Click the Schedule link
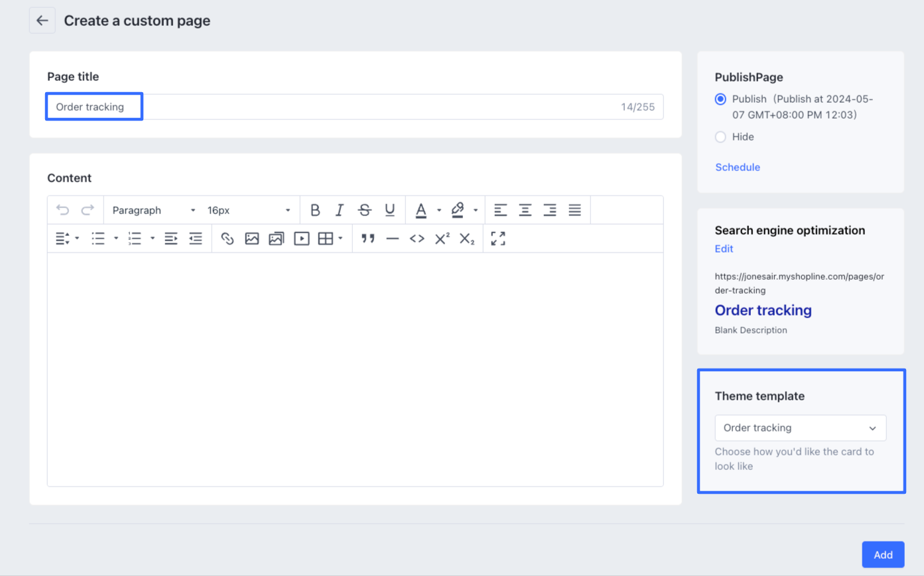This screenshot has height=576, width=924. click(x=737, y=167)
